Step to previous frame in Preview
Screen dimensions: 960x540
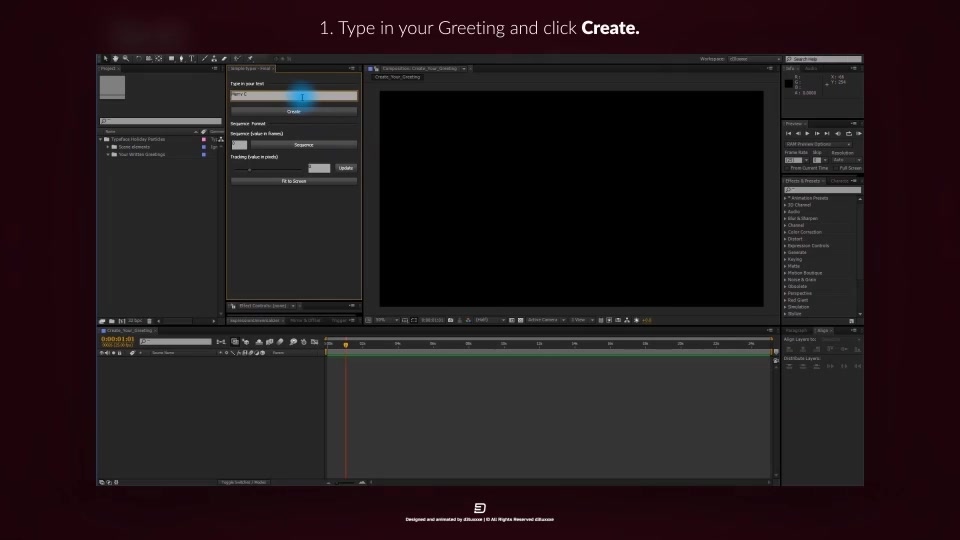coord(798,133)
